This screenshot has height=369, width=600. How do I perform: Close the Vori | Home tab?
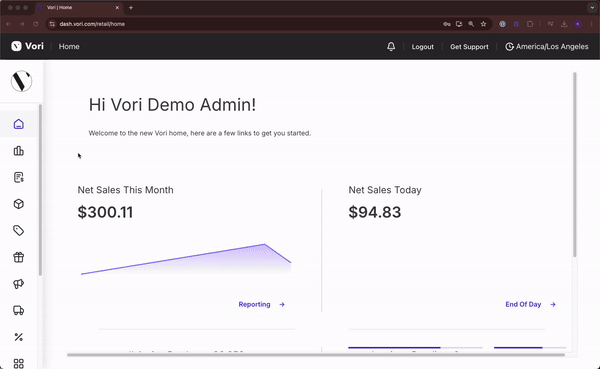tap(117, 7)
